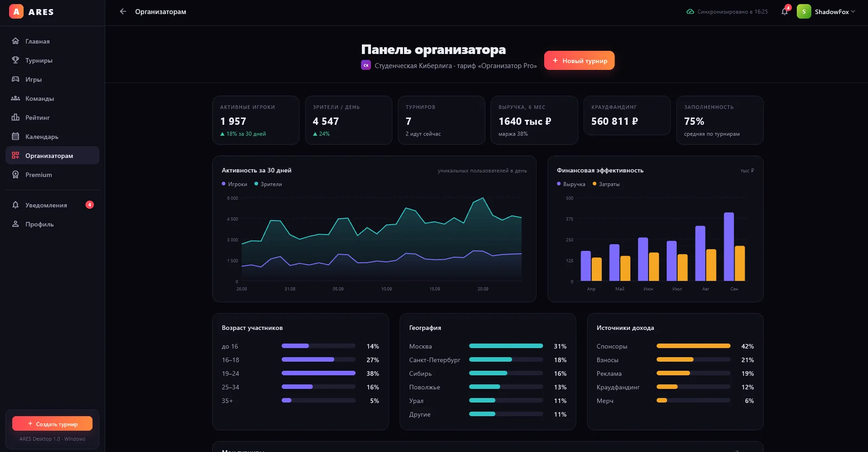This screenshot has width=868, height=452.
Task: Click the 19–24 age progress bar
Action: [318, 373]
